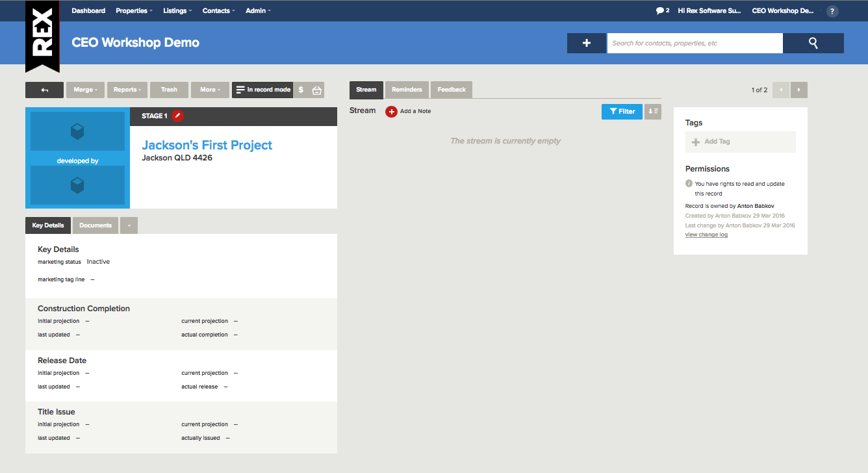
Task: Click the plus quick-add button
Action: click(x=587, y=43)
